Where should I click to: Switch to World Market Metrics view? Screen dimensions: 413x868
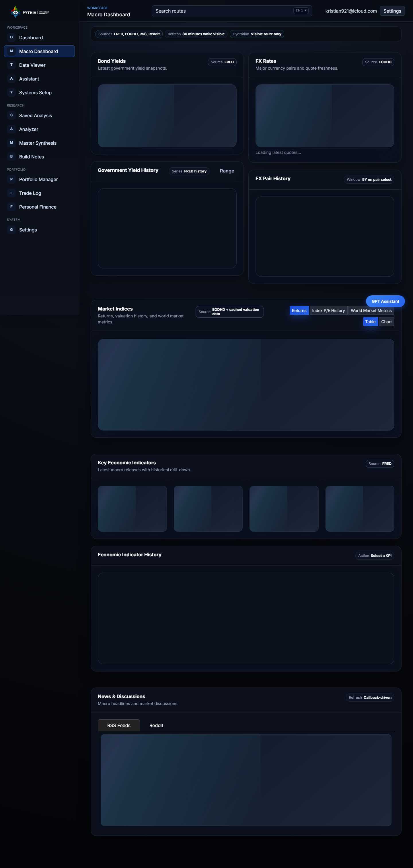tap(371, 310)
